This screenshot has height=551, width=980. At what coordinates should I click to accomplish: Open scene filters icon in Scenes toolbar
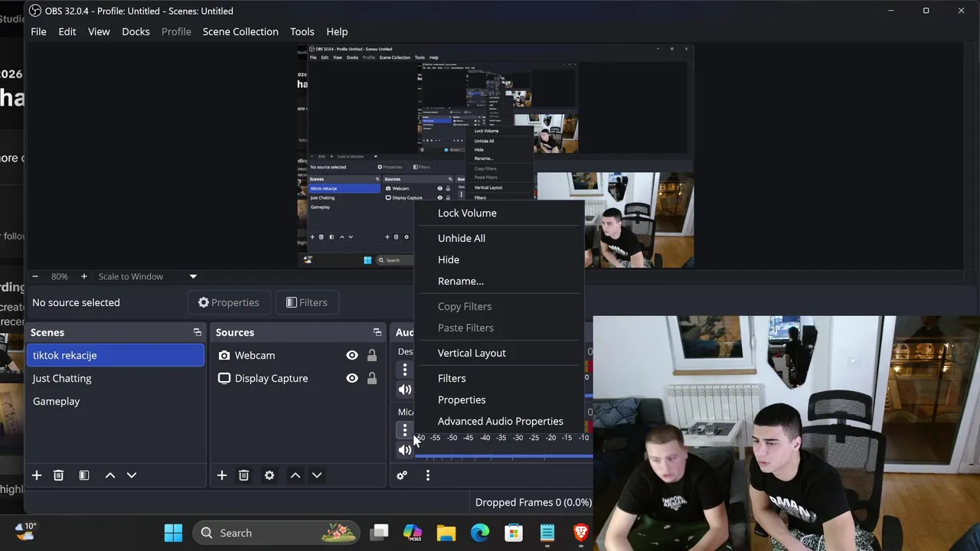(84, 475)
